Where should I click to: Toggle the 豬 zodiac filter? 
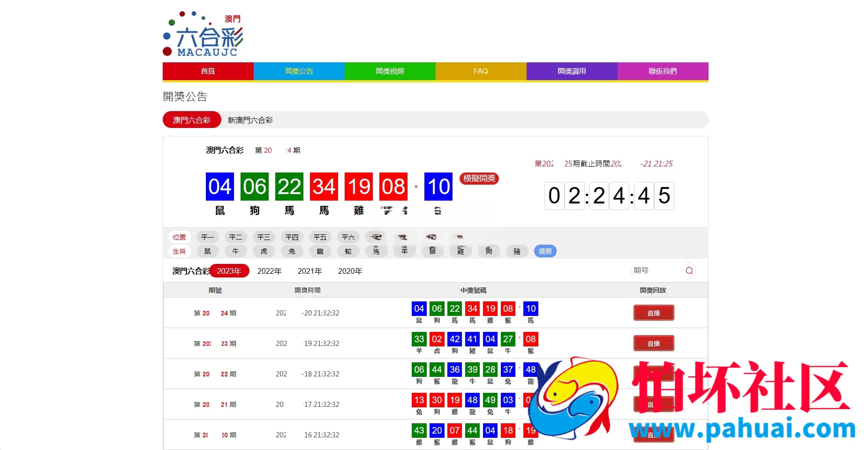517,251
